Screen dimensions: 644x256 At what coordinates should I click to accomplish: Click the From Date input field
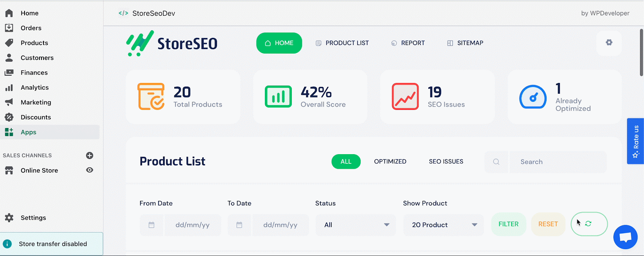[x=192, y=225]
